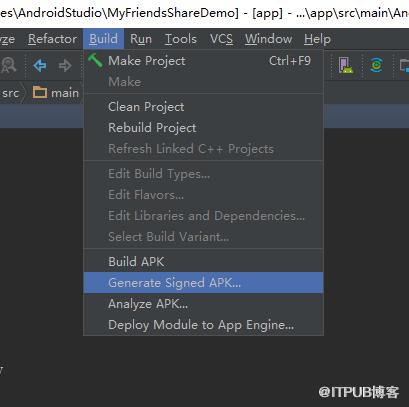Open the Window menu
The width and height of the screenshot is (409, 407).
[x=268, y=39]
